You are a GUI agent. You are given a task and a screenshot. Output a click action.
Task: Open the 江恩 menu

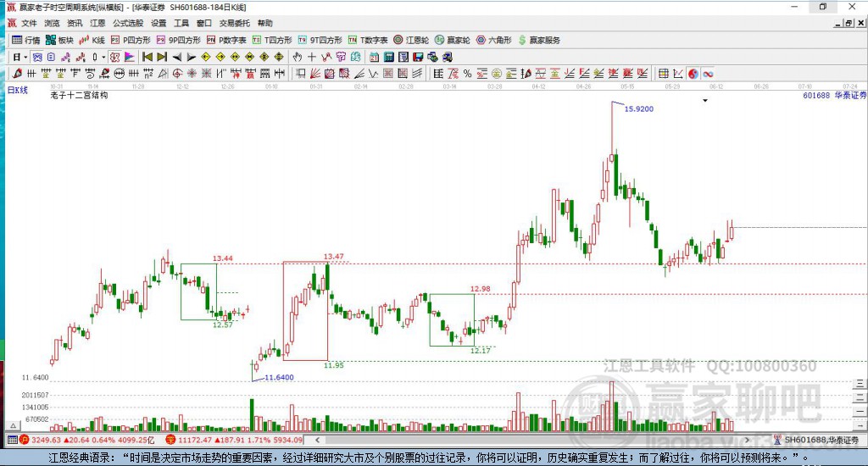[x=97, y=23]
